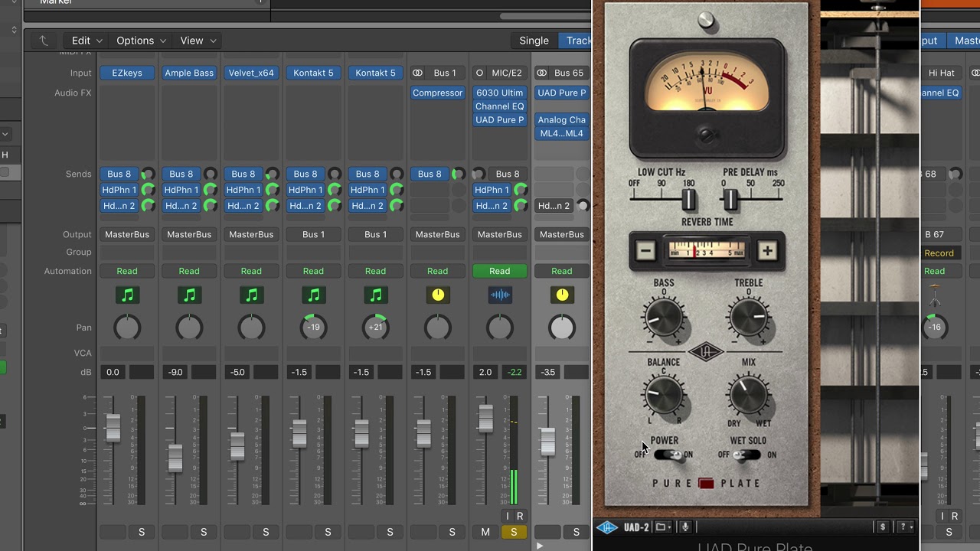Click the music note icon on EZkeys channel
The image size is (980, 551).
tap(127, 295)
